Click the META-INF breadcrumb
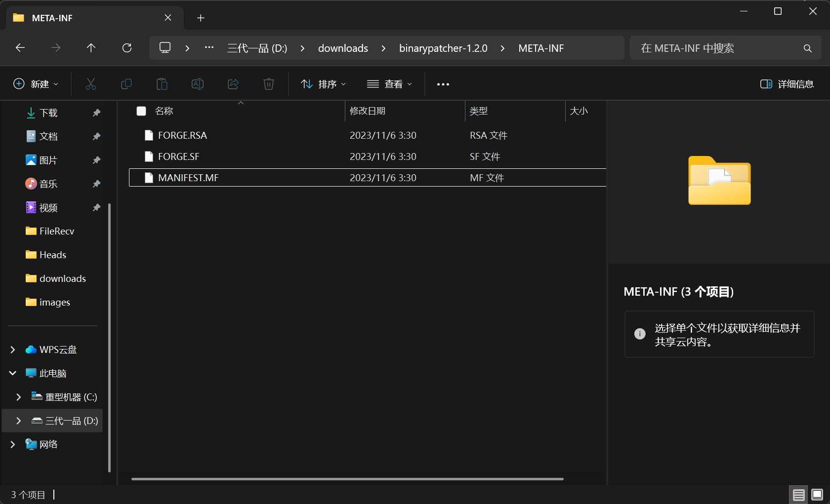Screen dimensions: 830x504 pyautogui.click(x=541, y=48)
